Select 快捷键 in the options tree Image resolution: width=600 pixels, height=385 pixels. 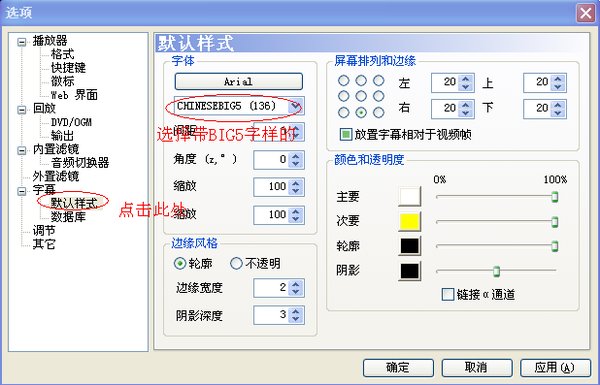coord(68,67)
